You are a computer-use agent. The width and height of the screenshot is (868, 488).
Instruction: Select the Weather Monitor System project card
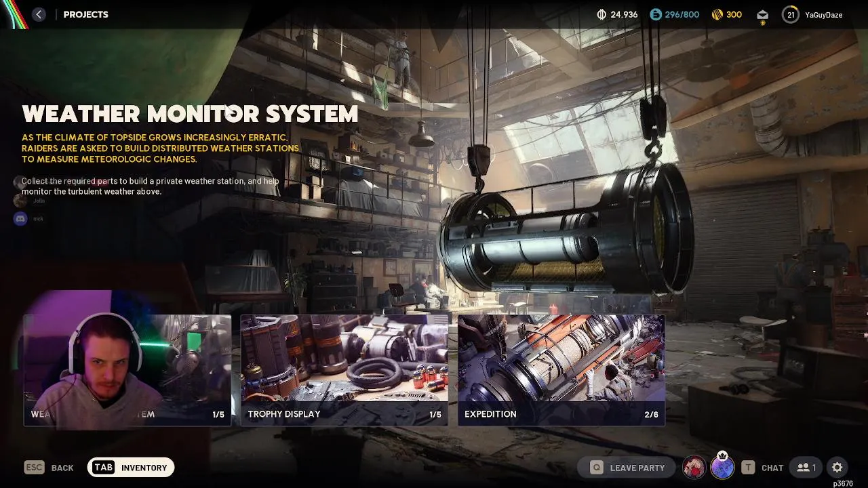(127, 370)
